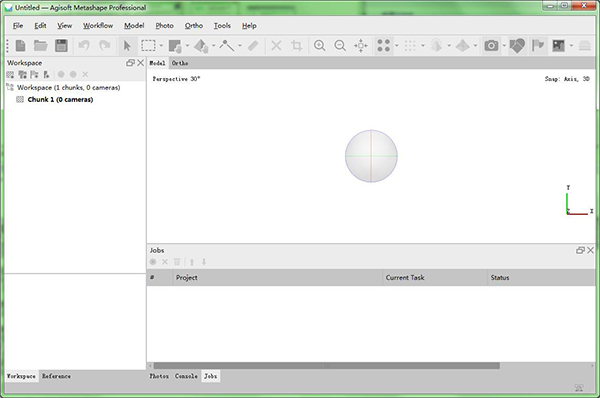This screenshot has width=600, height=398.
Task: Click the Zoom Out magnifier icon
Action: click(x=340, y=46)
